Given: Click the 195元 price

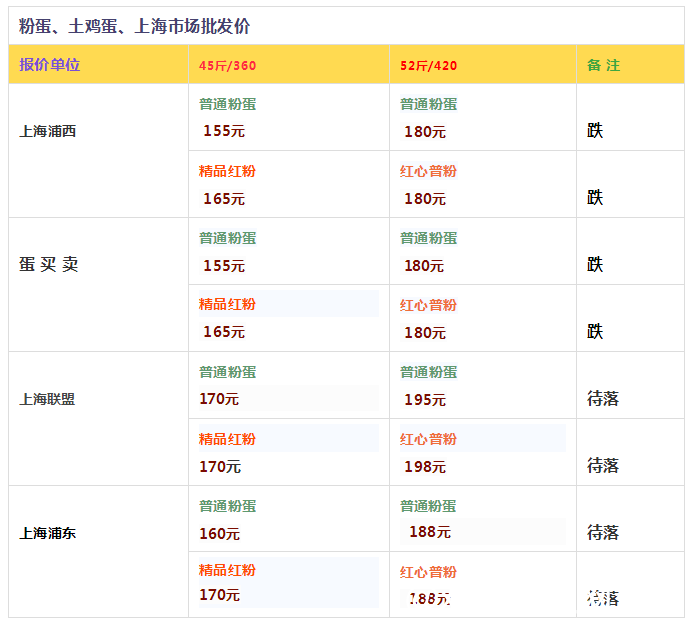Looking at the screenshot, I should pos(425,400).
